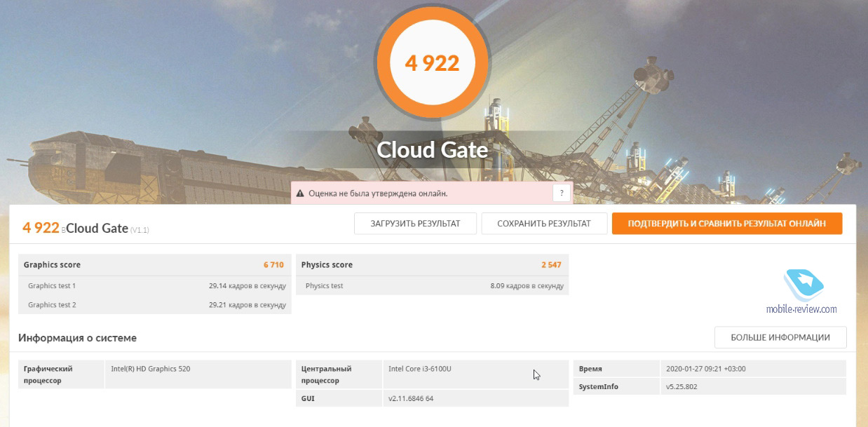The image size is (868, 427).
Task: Click the СОХРАНИТЬ РЕЗУЛЬТАТ button
Action: click(x=543, y=224)
